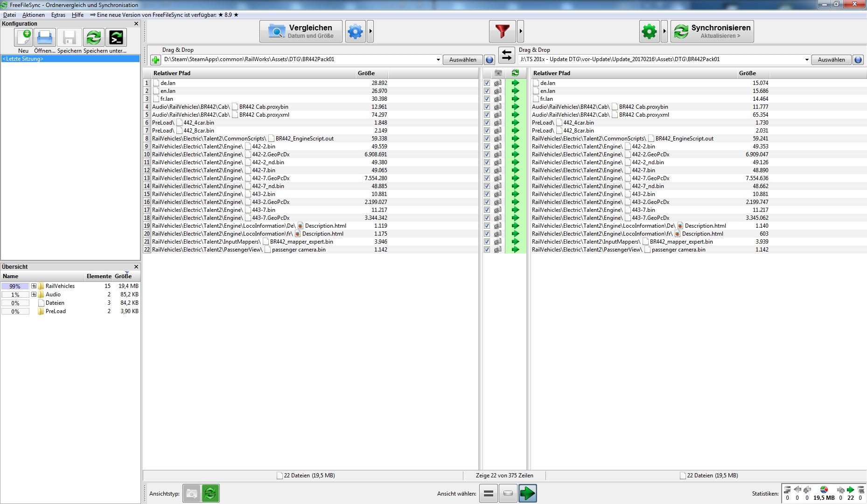Screen dimensions: 867x504
Task: Click the sync arrow for BR442_EngineScript.out row
Action: pyautogui.click(x=515, y=139)
